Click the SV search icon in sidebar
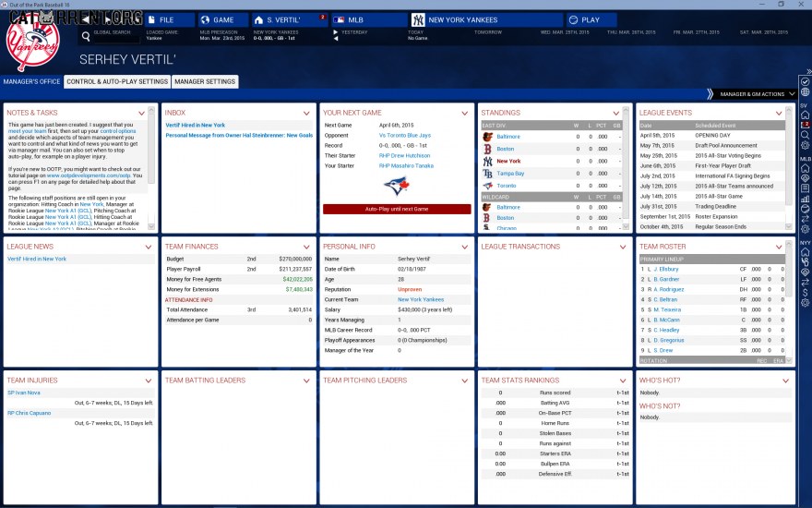Viewport: 812px width, 508px height. click(805, 135)
